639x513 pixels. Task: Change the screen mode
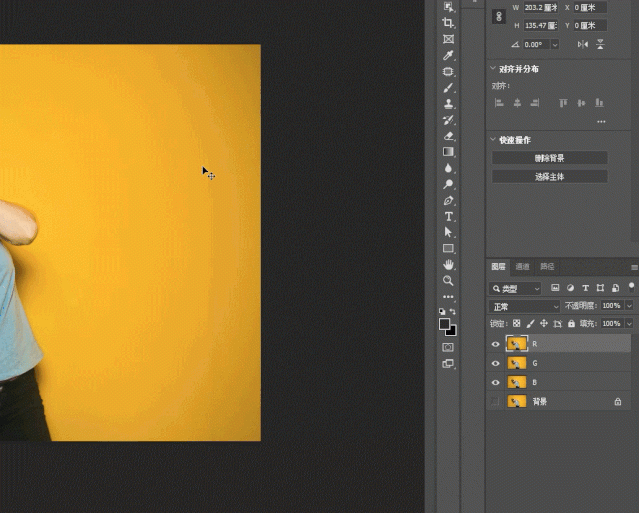point(448,363)
